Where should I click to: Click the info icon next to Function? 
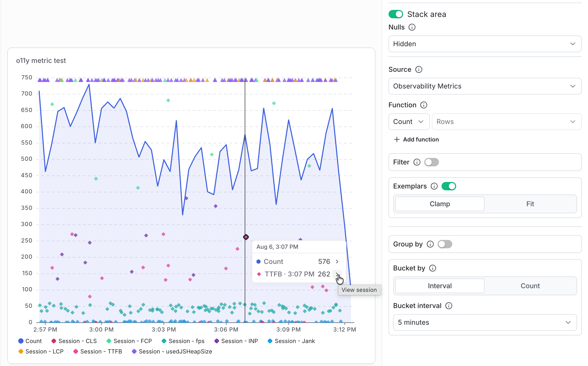point(424,105)
